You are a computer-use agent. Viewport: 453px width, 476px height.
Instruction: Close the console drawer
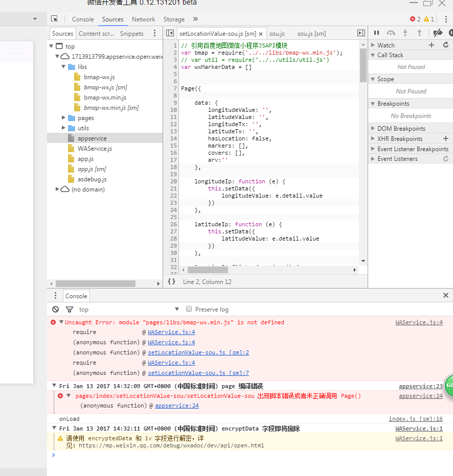point(446,296)
